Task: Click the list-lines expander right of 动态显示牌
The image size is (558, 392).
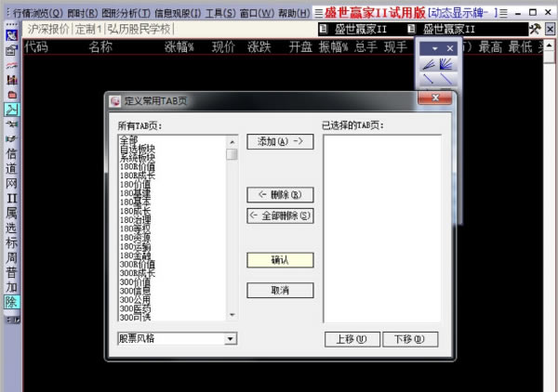Action: click(x=503, y=13)
